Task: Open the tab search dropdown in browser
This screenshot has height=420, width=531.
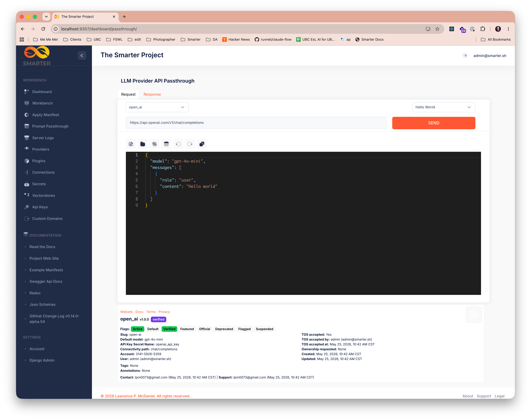Action: click(x=46, y=17)
